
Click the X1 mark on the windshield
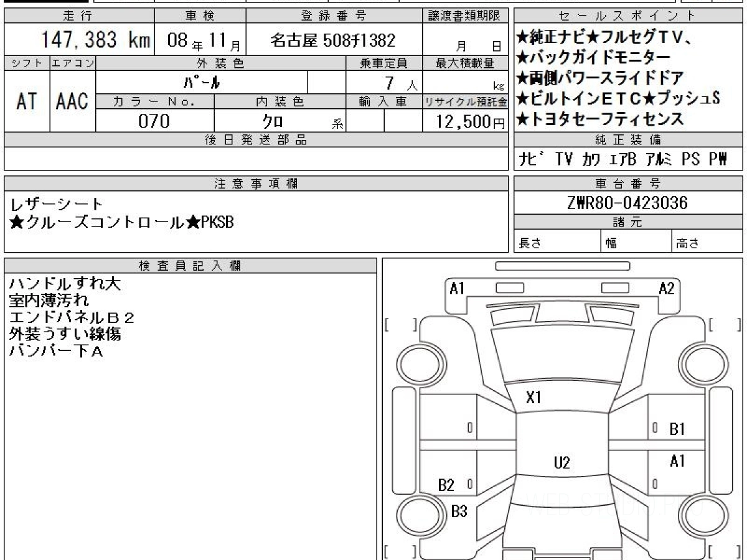tap(533, 398)
